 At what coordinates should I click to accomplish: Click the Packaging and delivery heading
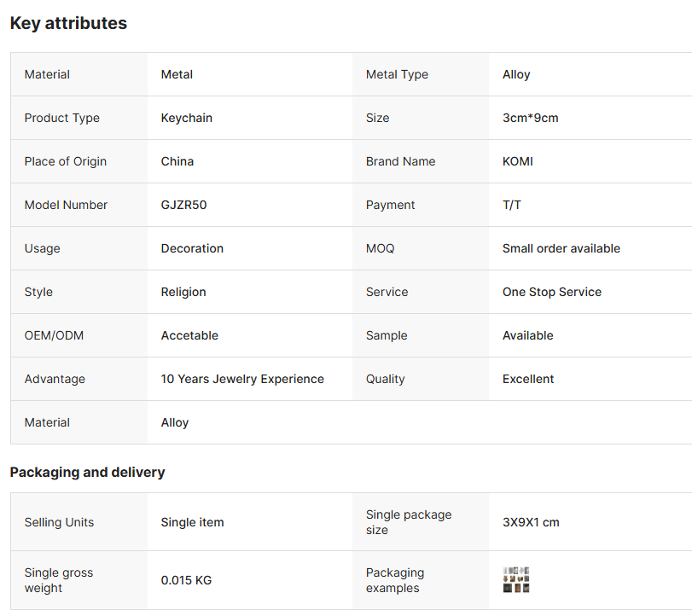(87, 472)
